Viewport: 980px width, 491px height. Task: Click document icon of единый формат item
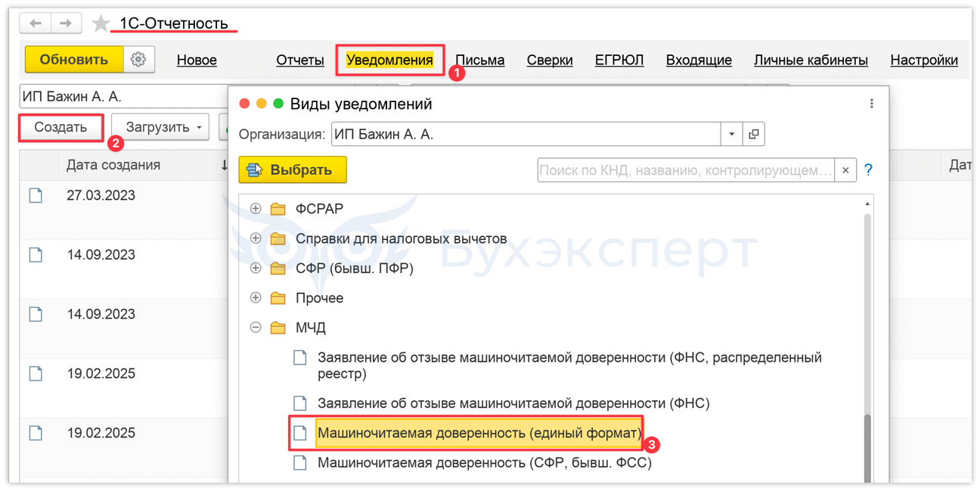(300, 434)
